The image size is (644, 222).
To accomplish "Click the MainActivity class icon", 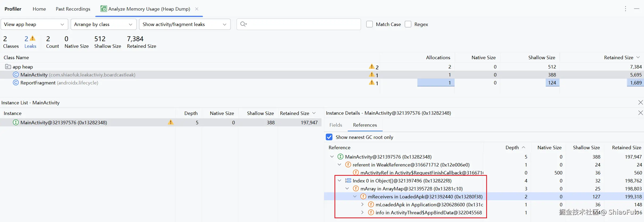I will pos(16,75).
